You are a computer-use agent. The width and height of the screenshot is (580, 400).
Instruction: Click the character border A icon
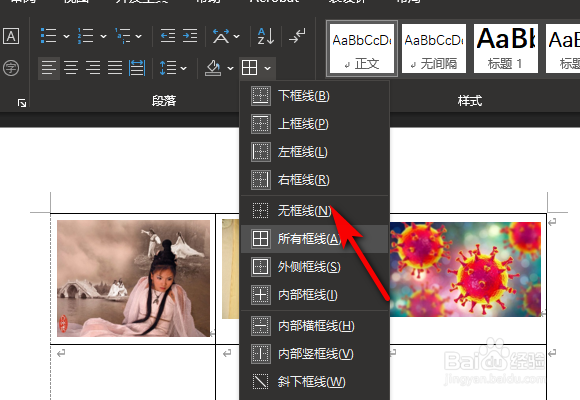[x=11, y=36]
